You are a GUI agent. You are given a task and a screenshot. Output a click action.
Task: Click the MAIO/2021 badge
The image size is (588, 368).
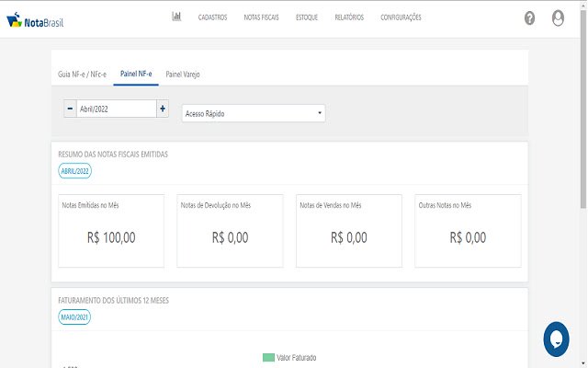(74, 316)
